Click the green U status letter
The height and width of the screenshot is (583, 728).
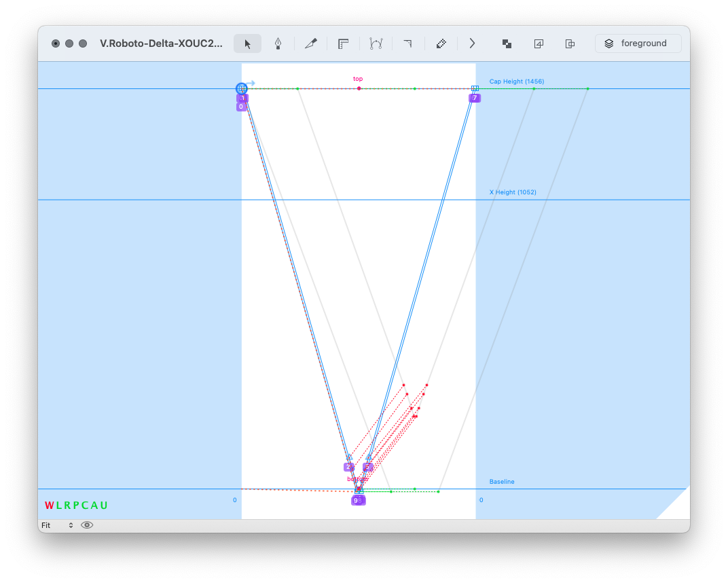point(104,506)
